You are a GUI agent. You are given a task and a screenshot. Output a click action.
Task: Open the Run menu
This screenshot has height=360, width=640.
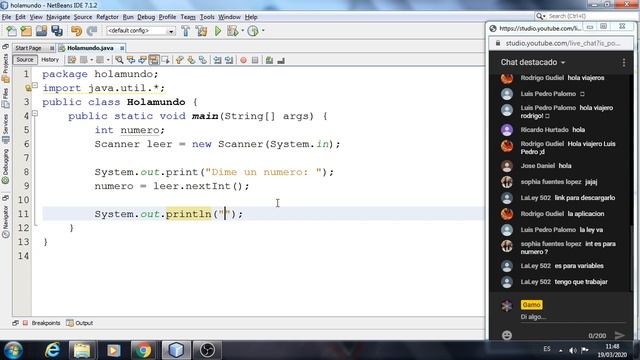tap(128, 17)
